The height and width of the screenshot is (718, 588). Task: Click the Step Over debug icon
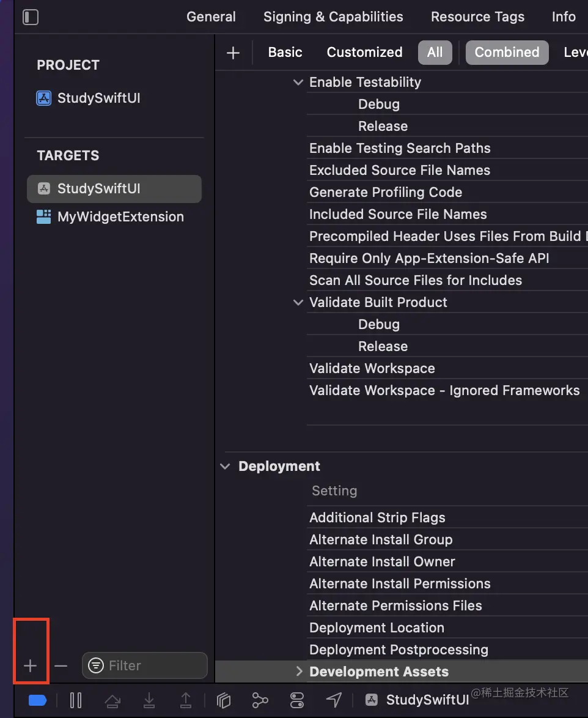(112, 700)
